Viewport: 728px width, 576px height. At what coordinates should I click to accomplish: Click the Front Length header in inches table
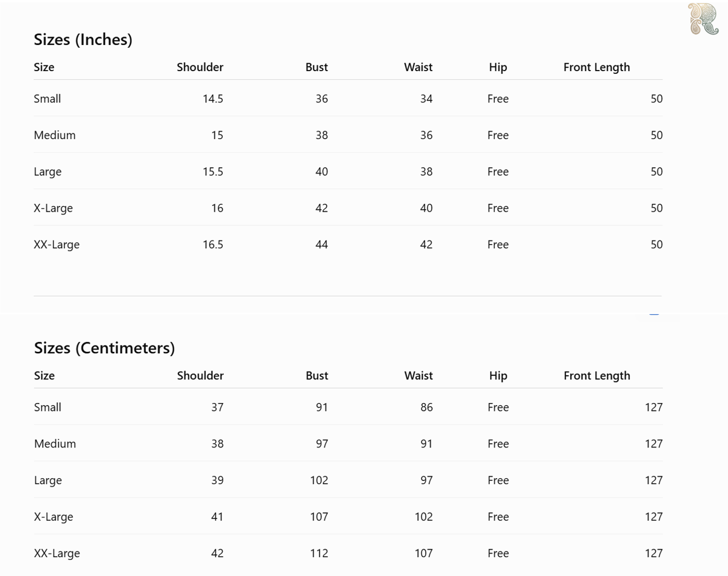[597, 67]
